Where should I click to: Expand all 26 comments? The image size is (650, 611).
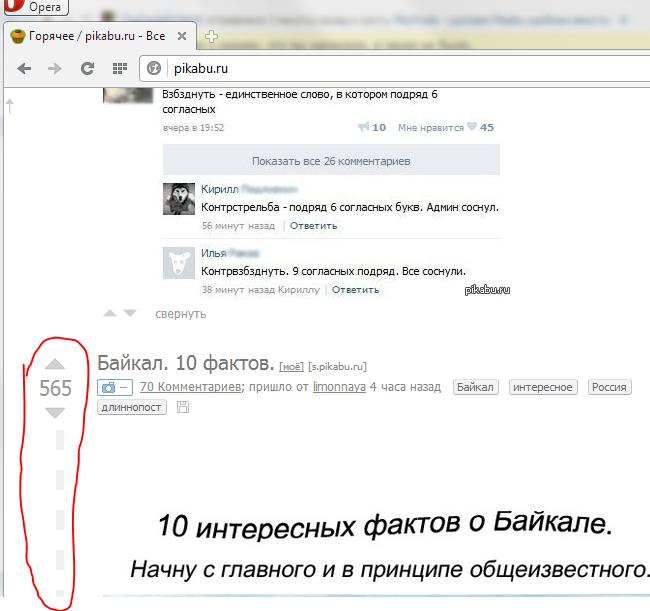[x=331, y=160]
